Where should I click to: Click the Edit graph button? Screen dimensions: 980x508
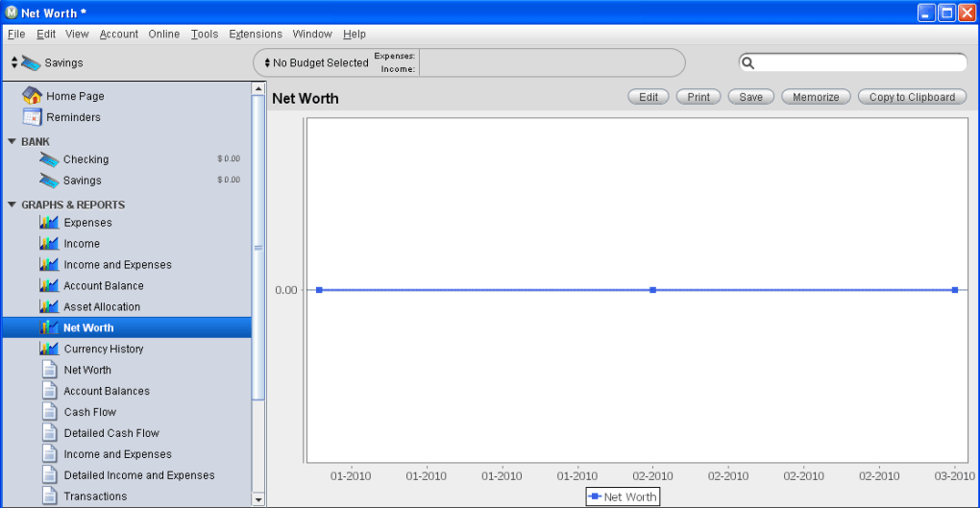[649, 97]
